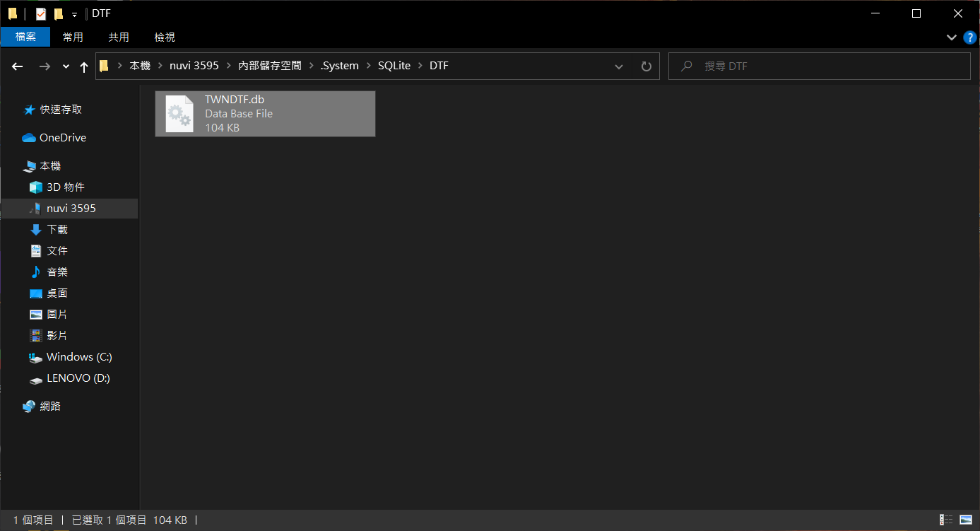Click the Properties quick access toolbar icon
Image resolution: width=980 pixels, height=531 pixels.
41,13
